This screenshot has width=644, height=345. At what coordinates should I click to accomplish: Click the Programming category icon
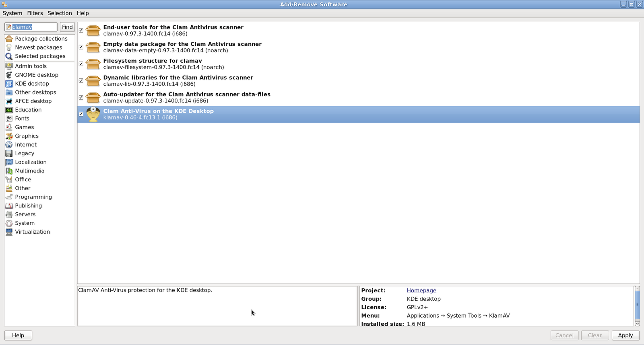[9, 197]
